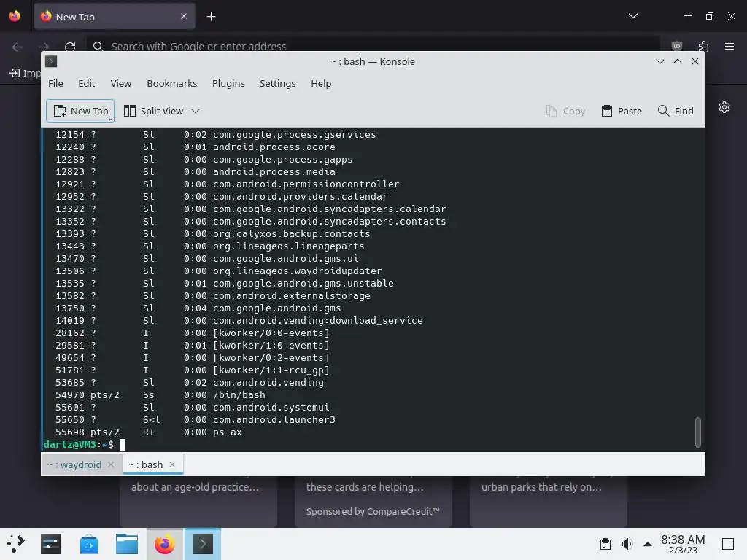
Task: Open Firefox new tab personalize gear
Action: [724, 107]
